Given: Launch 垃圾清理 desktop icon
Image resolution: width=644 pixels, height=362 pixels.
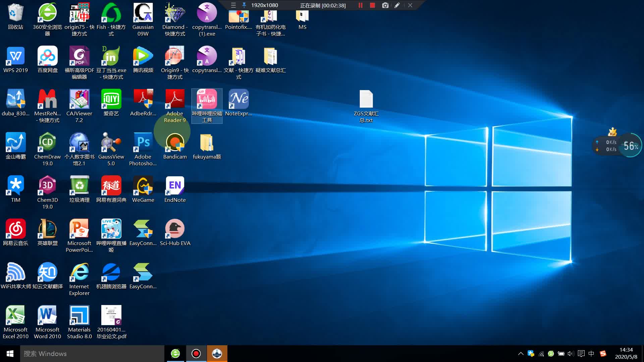Looking at the screenshot, I should coord(79,186).
